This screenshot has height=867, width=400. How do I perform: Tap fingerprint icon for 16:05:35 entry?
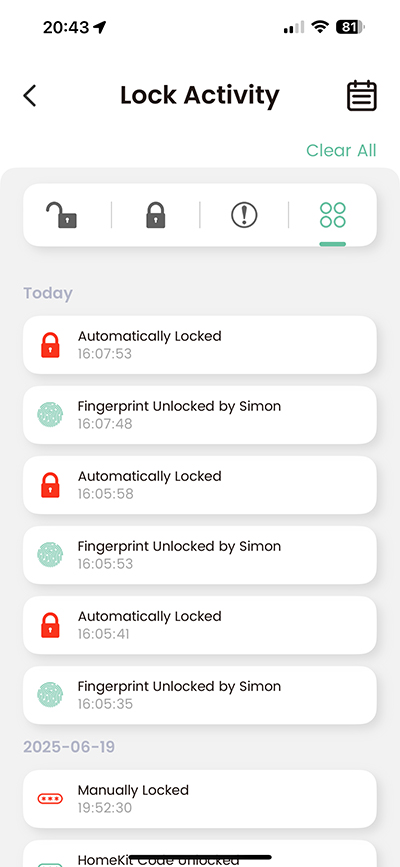tap(50, 694)
